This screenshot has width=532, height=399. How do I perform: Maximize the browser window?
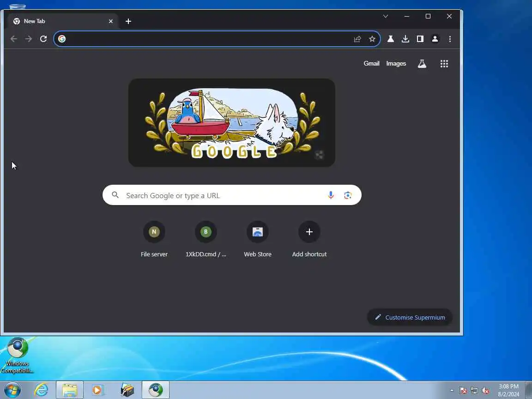(428, 16)
